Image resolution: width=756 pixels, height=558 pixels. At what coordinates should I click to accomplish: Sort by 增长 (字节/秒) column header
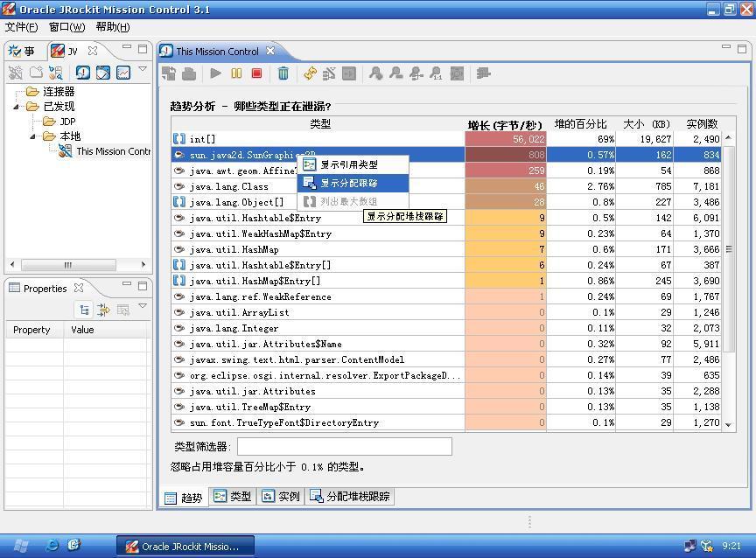click(x=505, y=125)
